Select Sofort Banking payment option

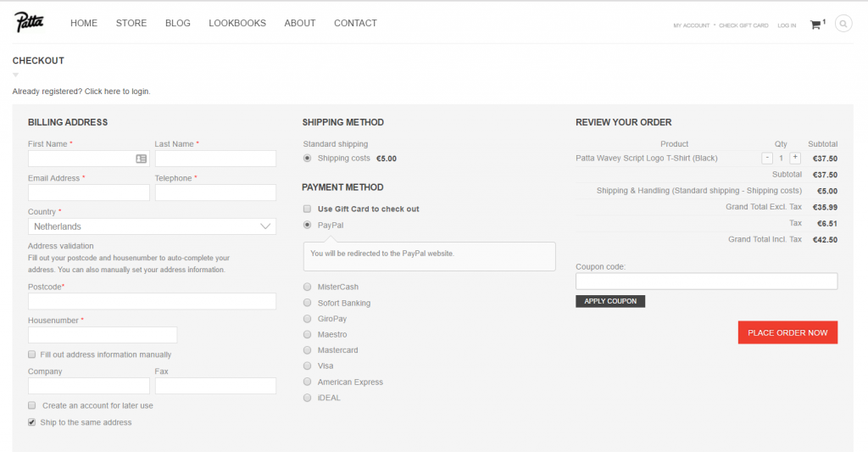[x=307, y=303]
